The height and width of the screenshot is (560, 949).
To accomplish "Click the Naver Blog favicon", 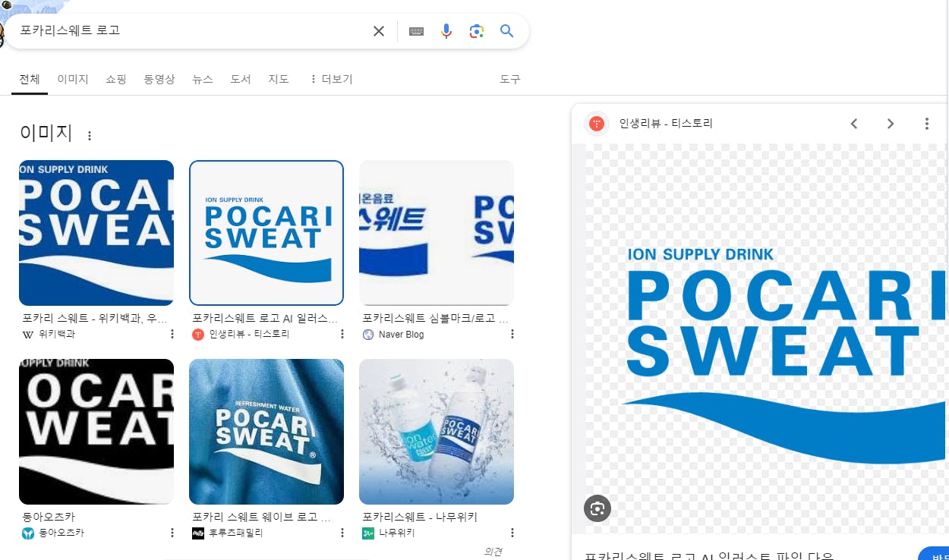I will pyautogui.click(x=368, y=335).
